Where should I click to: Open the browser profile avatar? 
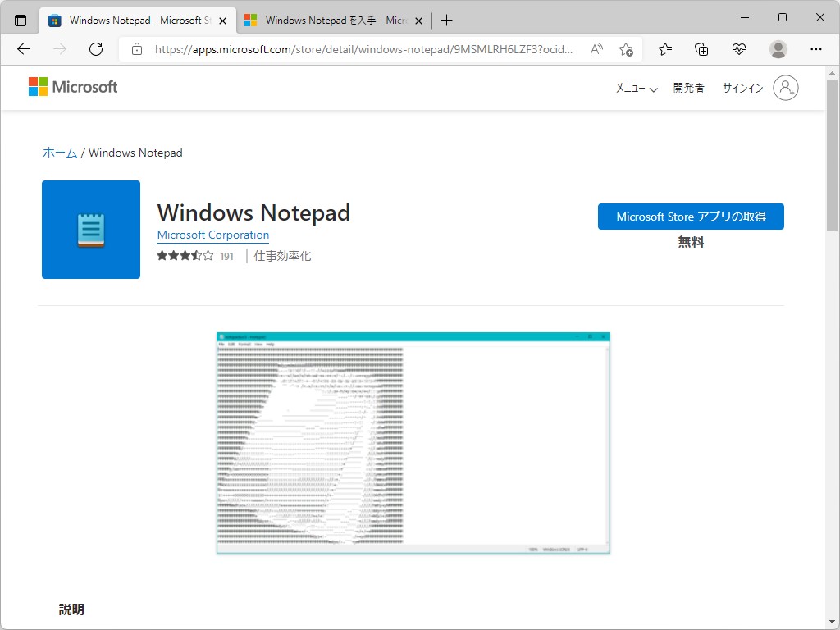coord(778,49)
